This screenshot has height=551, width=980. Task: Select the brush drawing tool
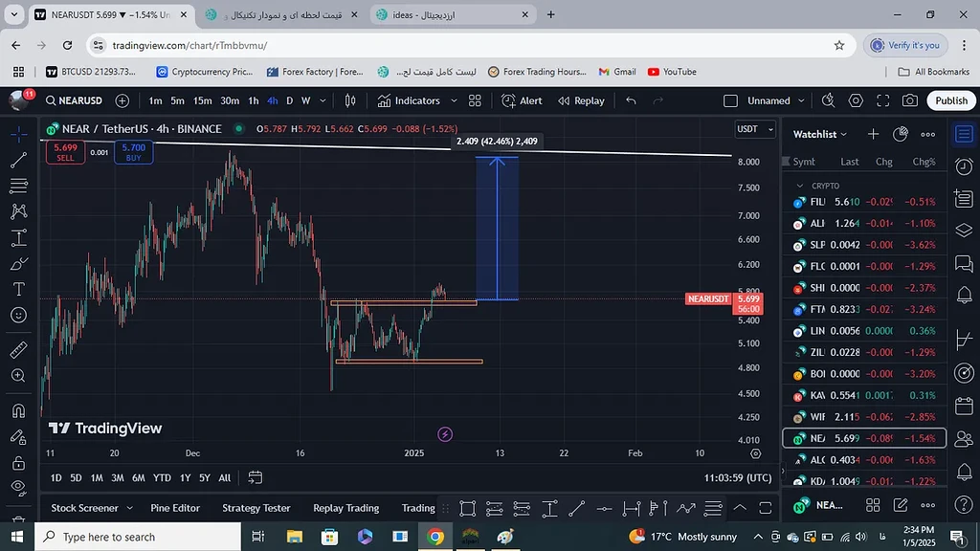tap(19, 264)
